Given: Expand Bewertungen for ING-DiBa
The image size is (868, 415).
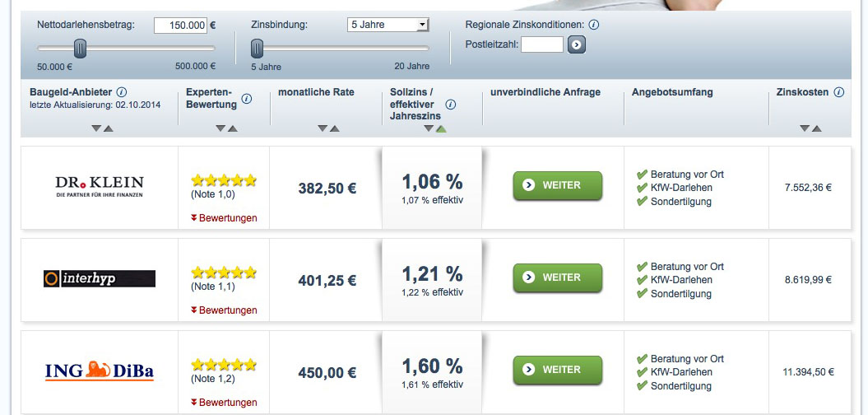Looking at the screenshot, I should point(224,403).
